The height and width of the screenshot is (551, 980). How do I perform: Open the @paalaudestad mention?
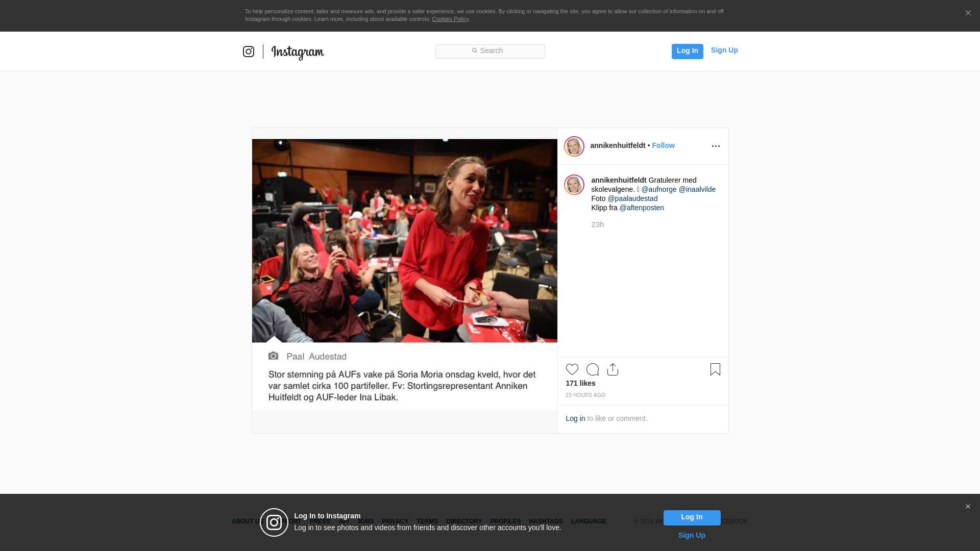tap(632, 198)
